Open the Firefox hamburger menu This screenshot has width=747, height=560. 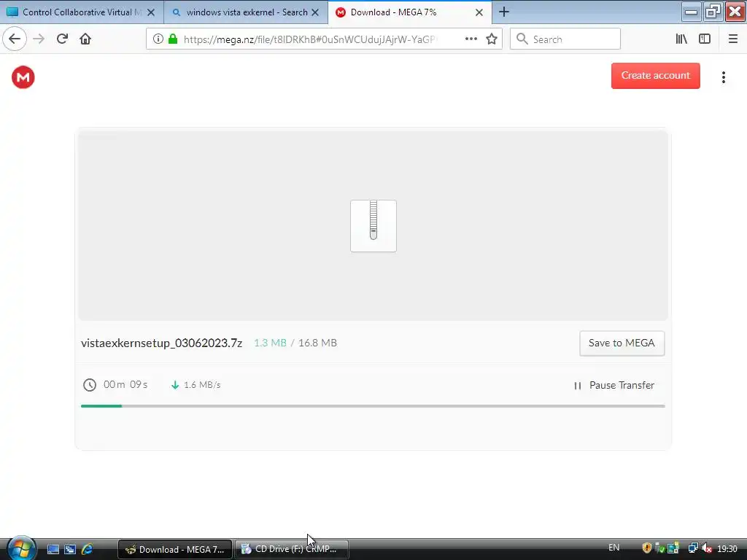733,39
